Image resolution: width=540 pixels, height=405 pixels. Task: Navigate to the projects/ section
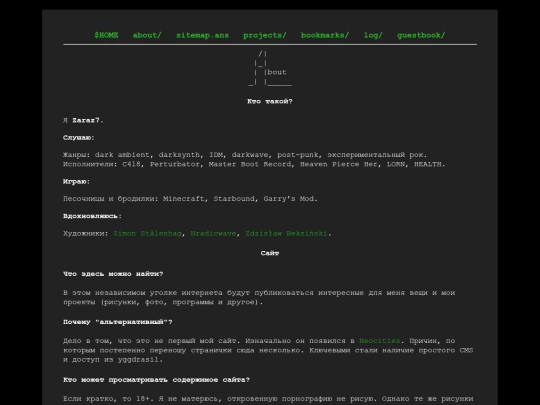(x=265, y=35)
